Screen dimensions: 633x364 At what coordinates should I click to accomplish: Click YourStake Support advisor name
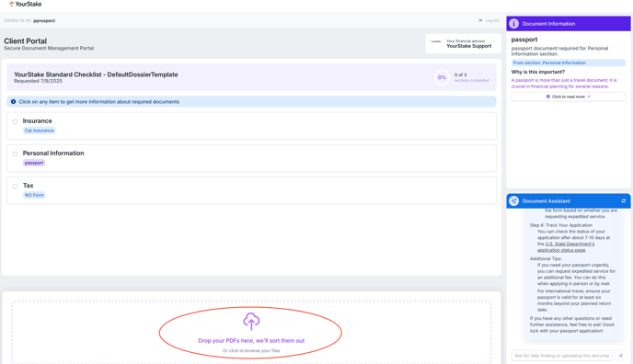click(468, 46)
